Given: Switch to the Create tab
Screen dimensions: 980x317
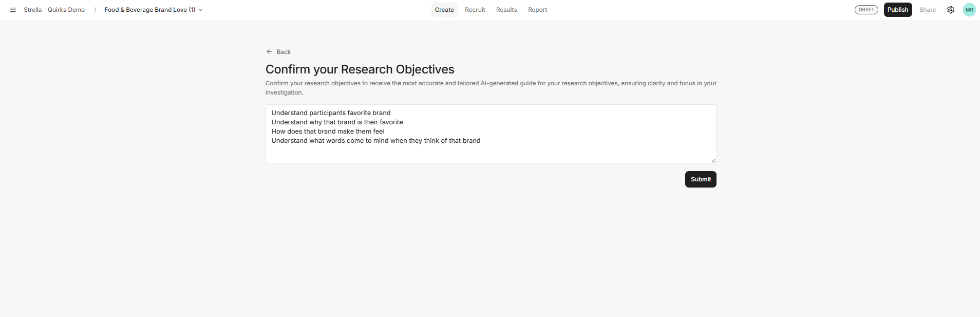Looking at the screenshot, I should tap(444, 10).
